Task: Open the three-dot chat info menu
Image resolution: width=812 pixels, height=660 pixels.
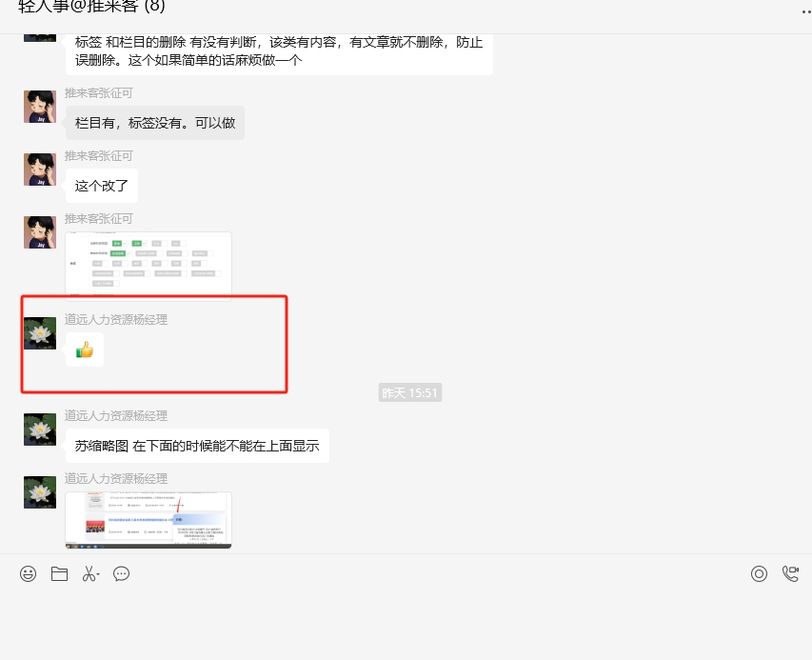Action: click(805, 10)
